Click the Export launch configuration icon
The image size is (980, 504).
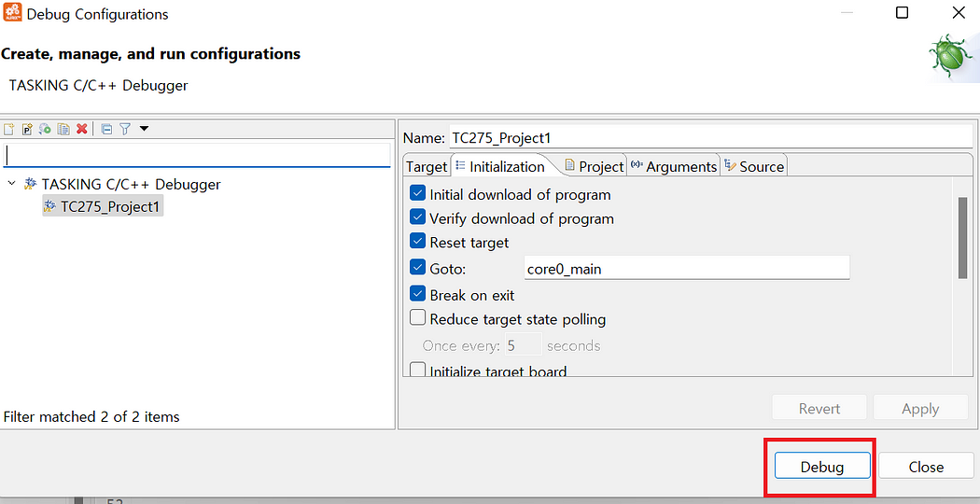point(45,129)
